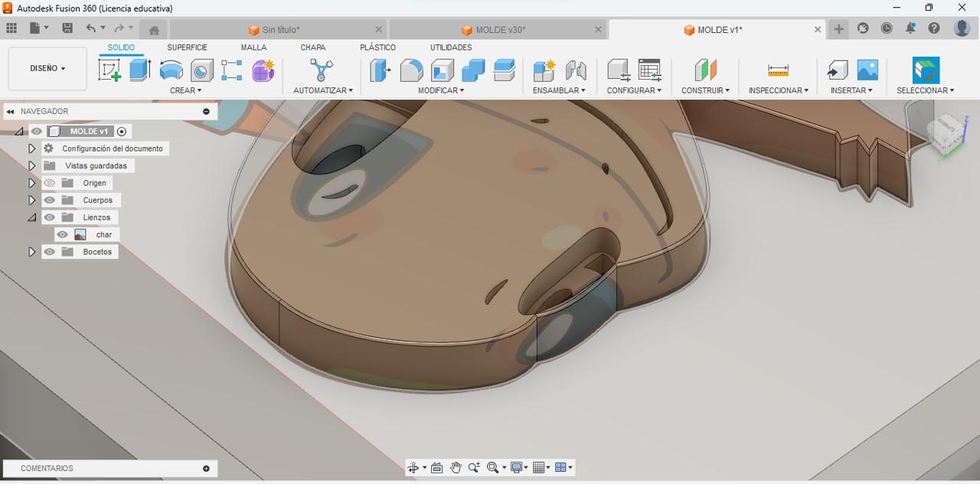Select the Hole tool icon
This screenshot has height=484, width=980.
tap(202, 70)
